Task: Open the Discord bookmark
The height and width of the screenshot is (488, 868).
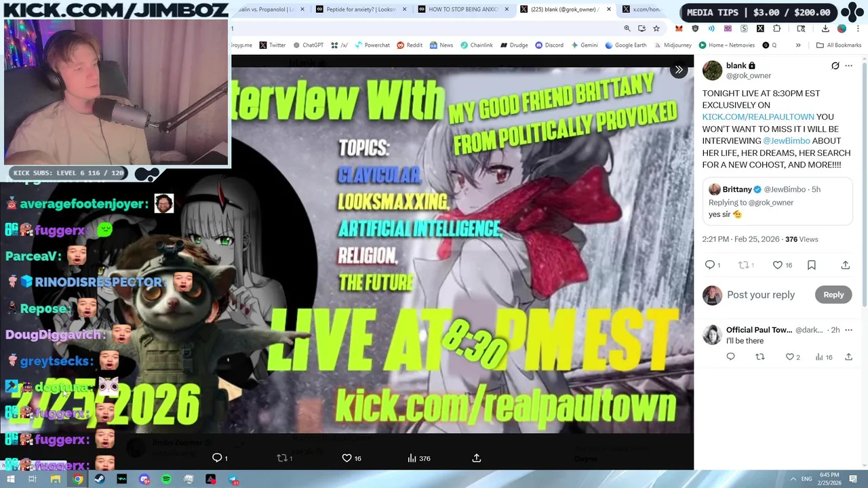Action: [549, 45]
